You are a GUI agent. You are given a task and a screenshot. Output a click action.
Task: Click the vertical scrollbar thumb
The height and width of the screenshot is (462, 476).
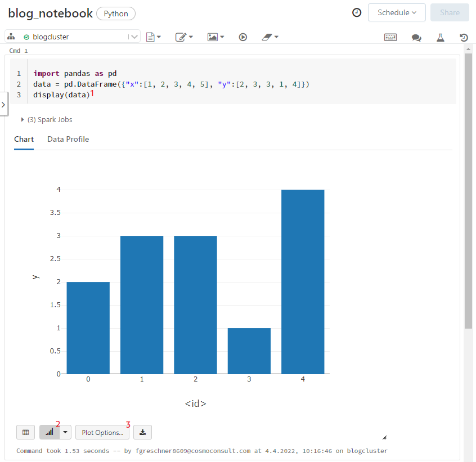468,191
